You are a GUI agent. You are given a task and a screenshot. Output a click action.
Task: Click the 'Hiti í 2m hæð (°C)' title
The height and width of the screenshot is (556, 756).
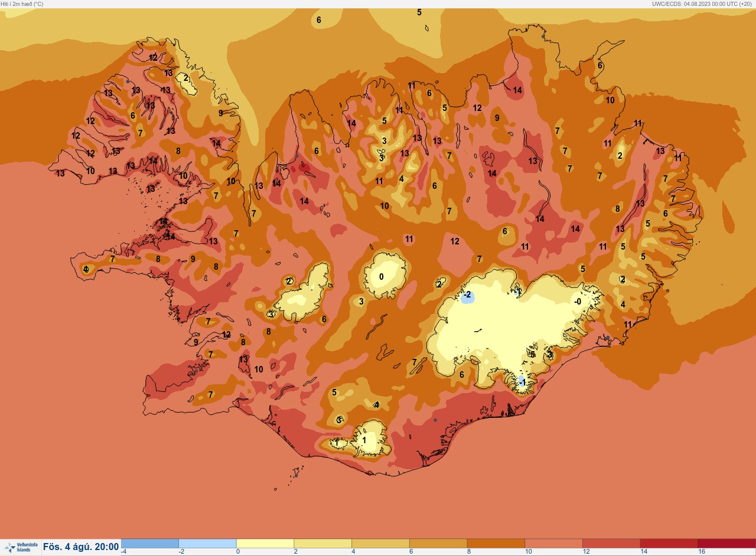point(22,4)
